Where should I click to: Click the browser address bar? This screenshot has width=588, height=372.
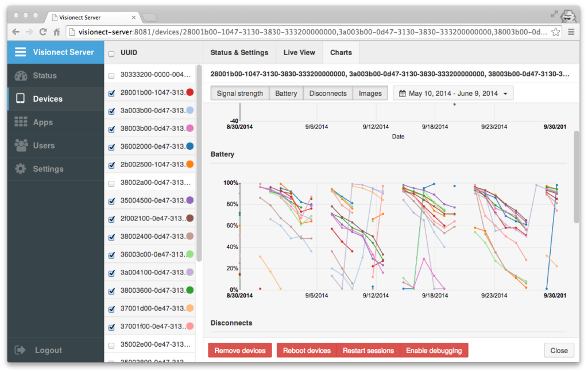314,32
